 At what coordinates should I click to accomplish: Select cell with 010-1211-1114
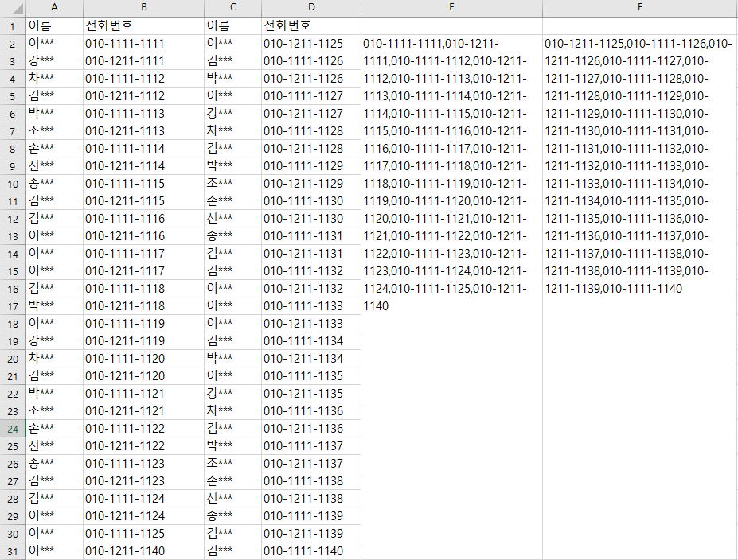[x=143, y=165]
